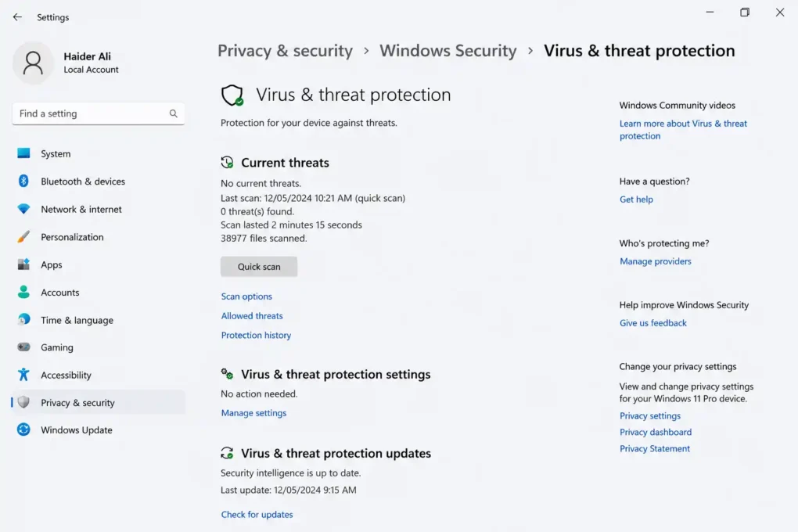The width and height of the screenshot is (798, 532).
Task: Open Scan options link
Action: point(246,297)
